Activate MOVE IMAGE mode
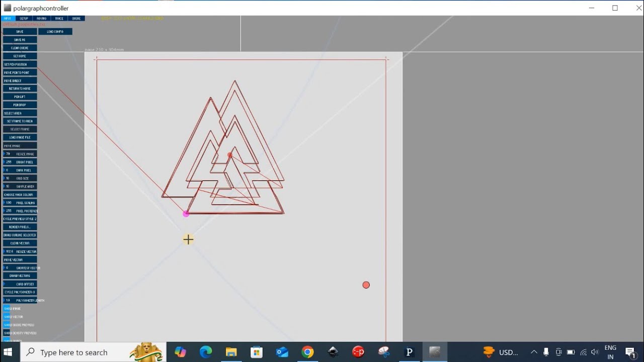 pos(20,146)
